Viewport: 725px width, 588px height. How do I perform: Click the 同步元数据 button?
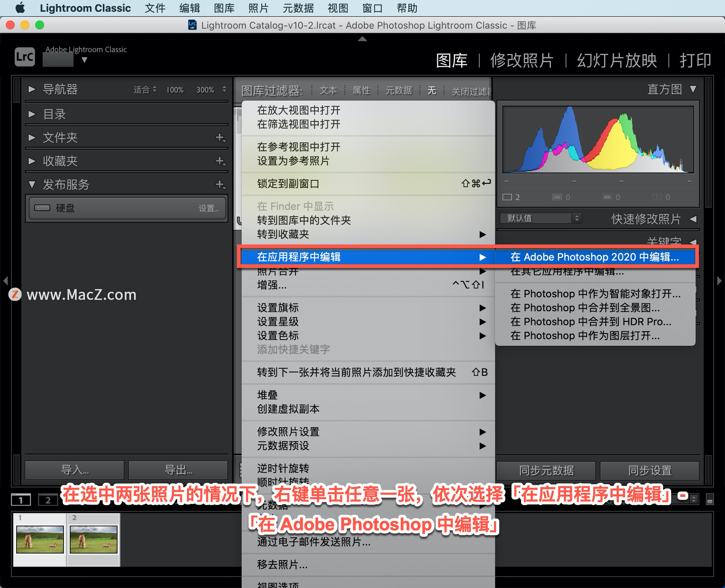(546, 470)
